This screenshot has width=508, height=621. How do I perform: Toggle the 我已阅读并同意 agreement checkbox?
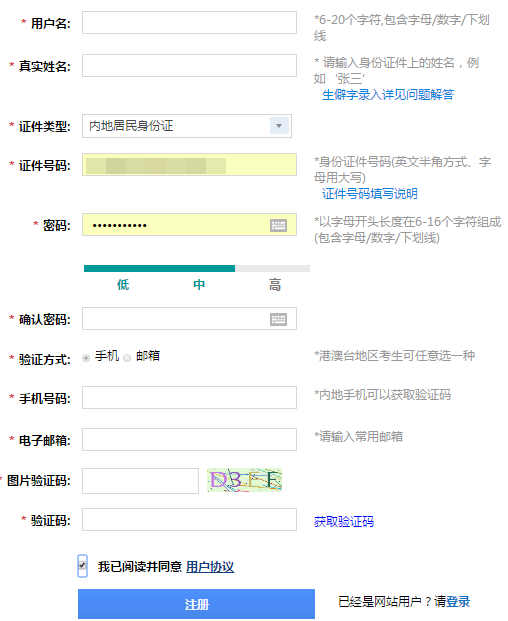click(x=82, y=566)
